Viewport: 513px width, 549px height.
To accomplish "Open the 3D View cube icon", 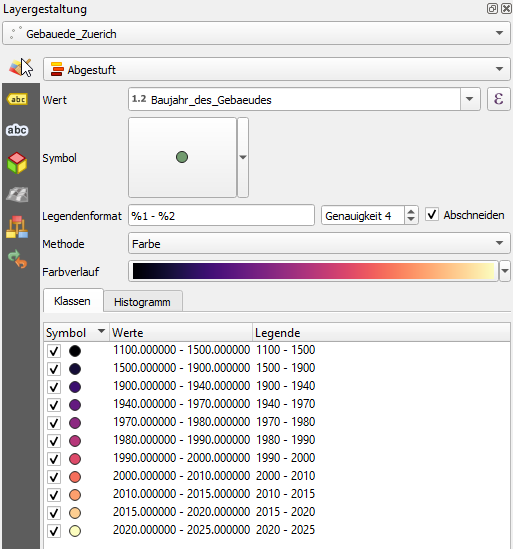I will pyautogui.click(x=17, y=163).
